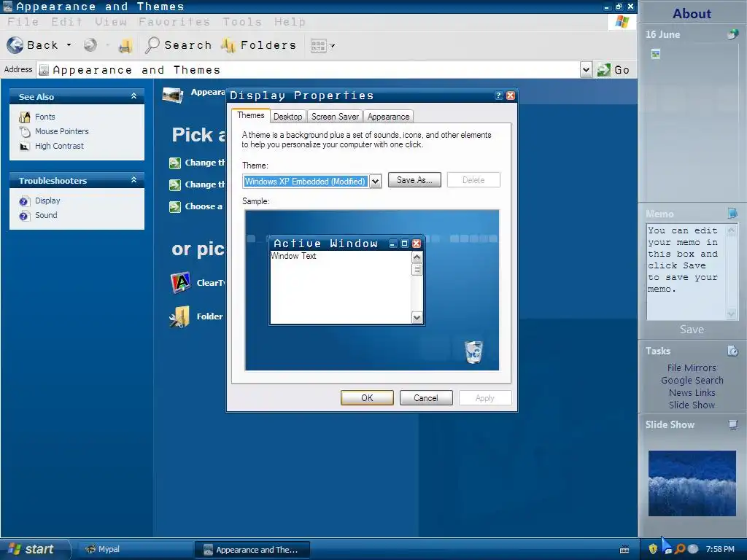Screen dimensions: 747x560
Task: Click the ClearType control panel icon
Action: pyautogui.click(x=181, y=282)
